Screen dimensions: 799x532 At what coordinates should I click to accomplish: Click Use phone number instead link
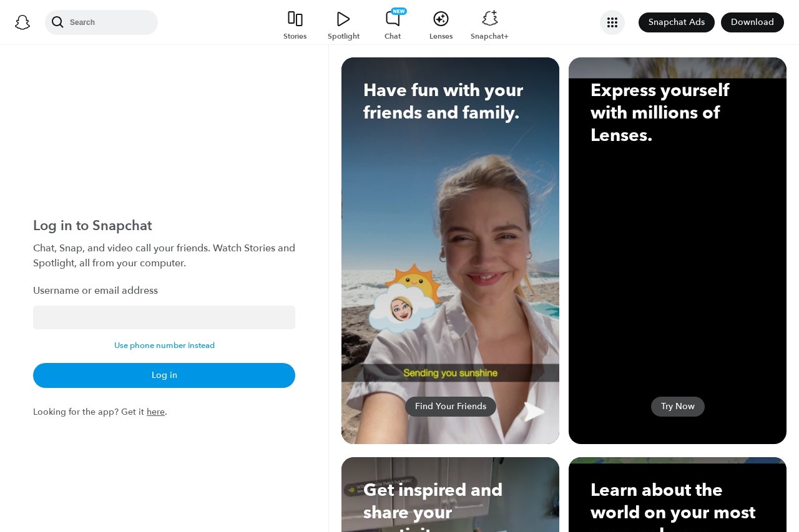click(x=164, y=346)
